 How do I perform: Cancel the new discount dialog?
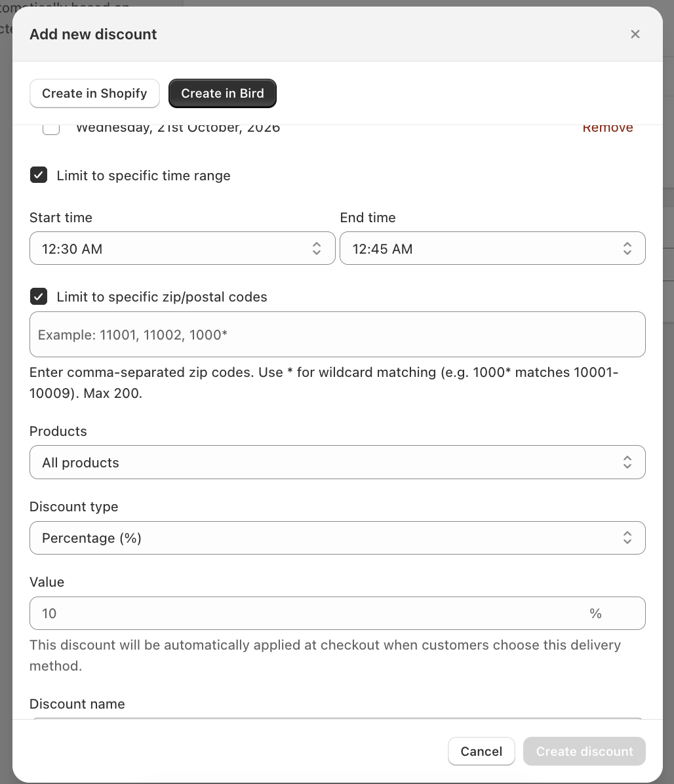click(x=481, y=751)
